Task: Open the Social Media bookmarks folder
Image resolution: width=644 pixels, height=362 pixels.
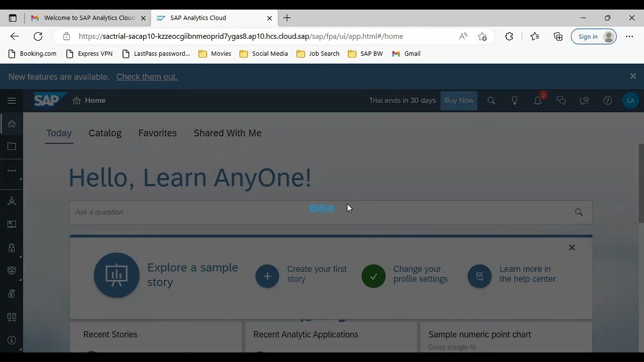Action: click(264, 54)
